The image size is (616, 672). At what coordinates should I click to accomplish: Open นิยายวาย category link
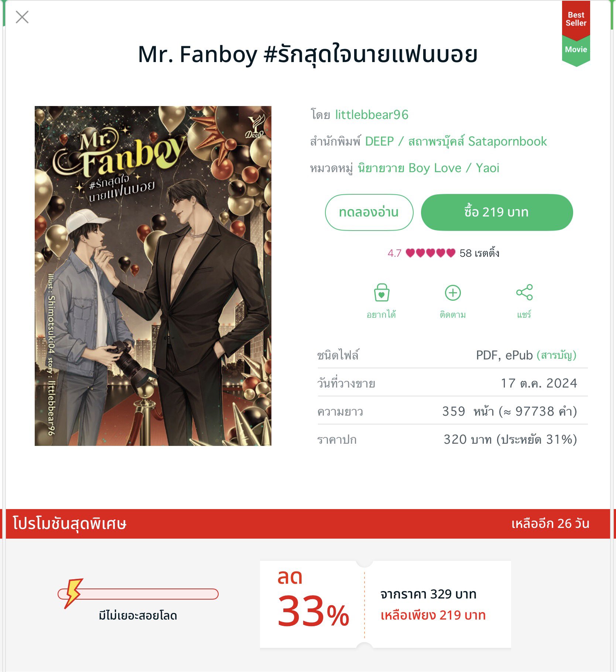381,168
